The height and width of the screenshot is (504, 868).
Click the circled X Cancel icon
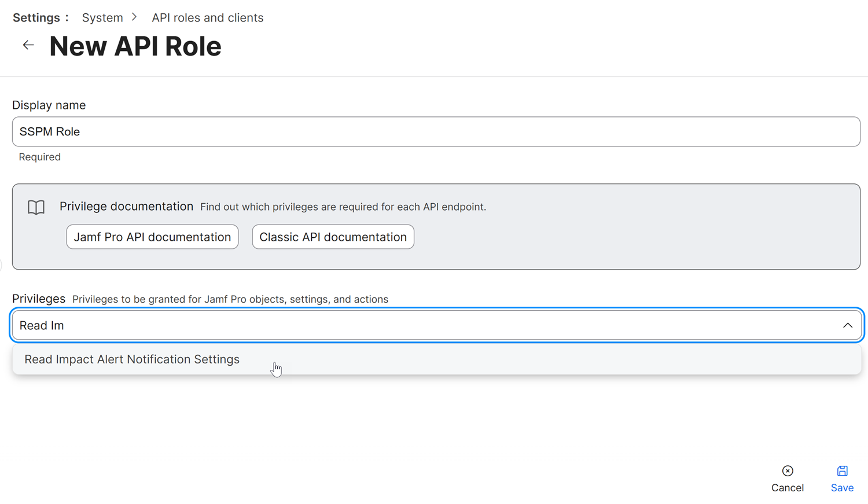(788, 471)
